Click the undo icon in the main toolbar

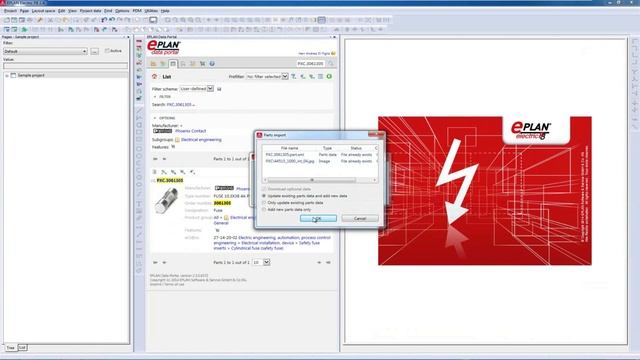pyautogui.click(x=104, y=20)
